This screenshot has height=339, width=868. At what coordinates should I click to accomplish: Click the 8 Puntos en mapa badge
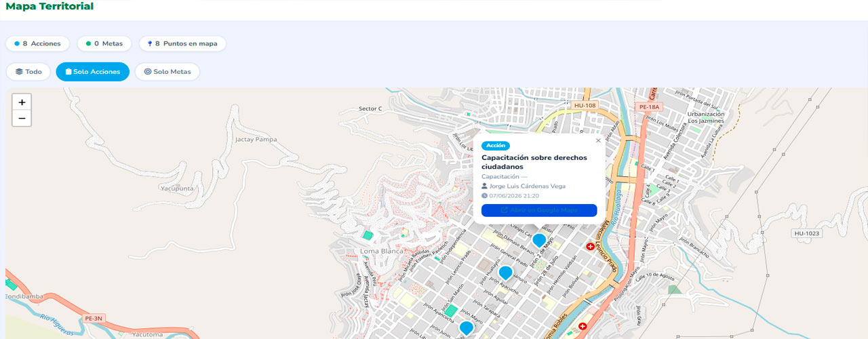[x=182, y=43]
